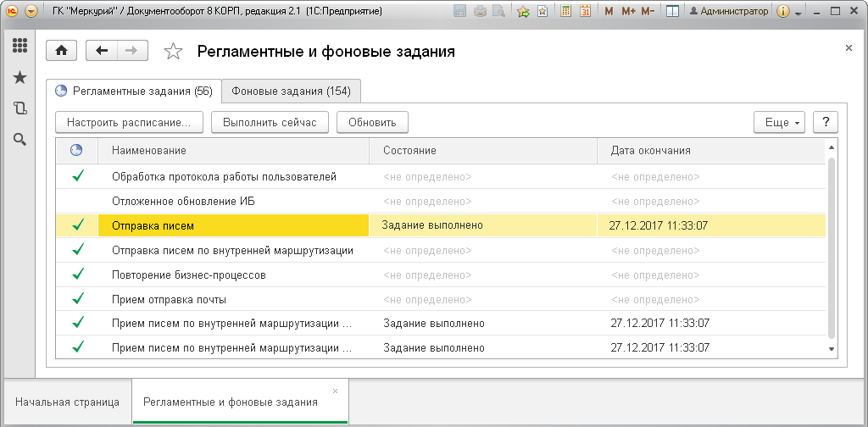Screen dimensions: 868x427
Task: Click the print preview icon
Action: (x=498, y=11)
